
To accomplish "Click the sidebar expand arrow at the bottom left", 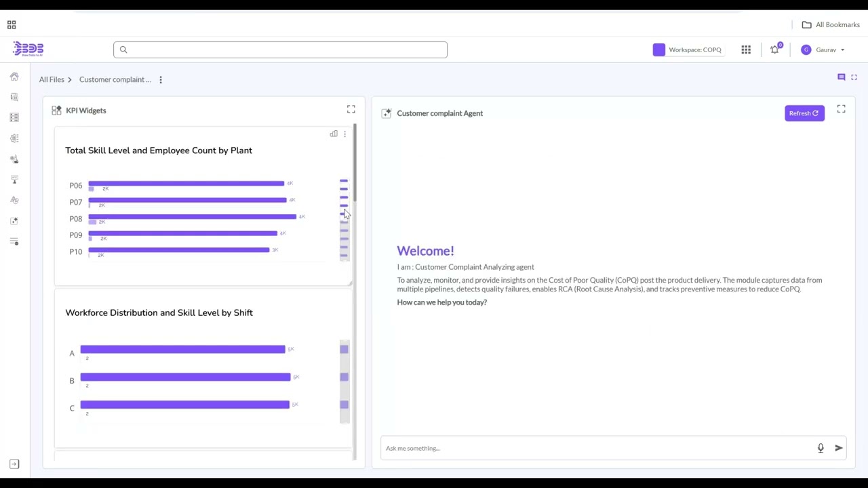I will click(x=14, y=464).
